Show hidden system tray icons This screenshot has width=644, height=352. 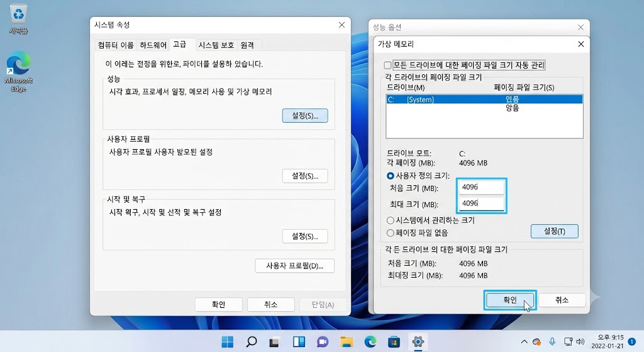click(524, 342)
